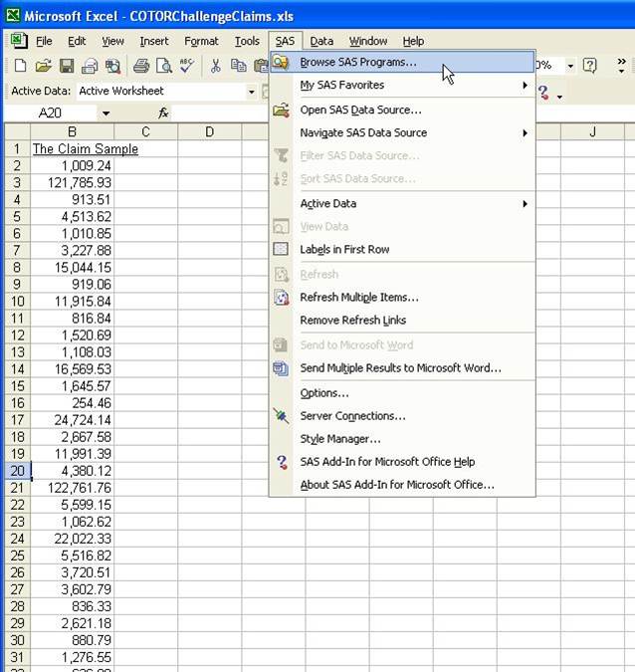Click the Permission/email icon beside Save
The image size is (635, 672).
[x=90, y=66]
